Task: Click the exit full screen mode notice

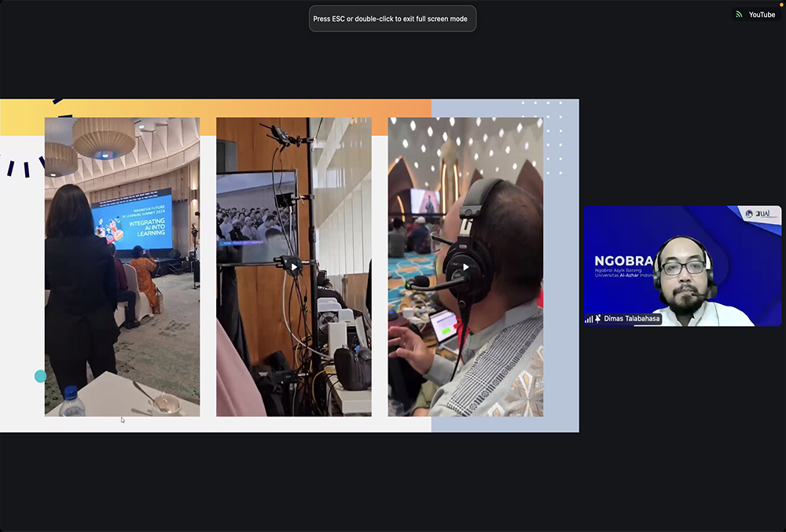Action: click(392, 19)
